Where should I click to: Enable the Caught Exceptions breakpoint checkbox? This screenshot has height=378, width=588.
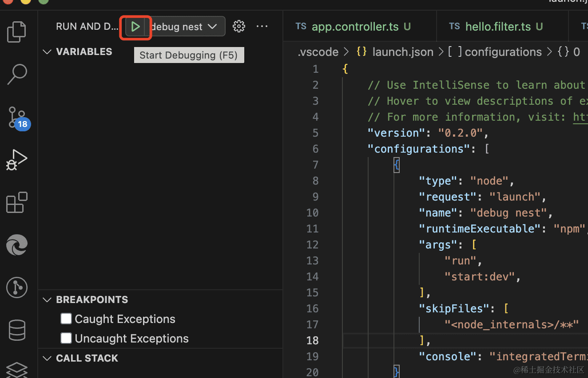coord(66,319)
